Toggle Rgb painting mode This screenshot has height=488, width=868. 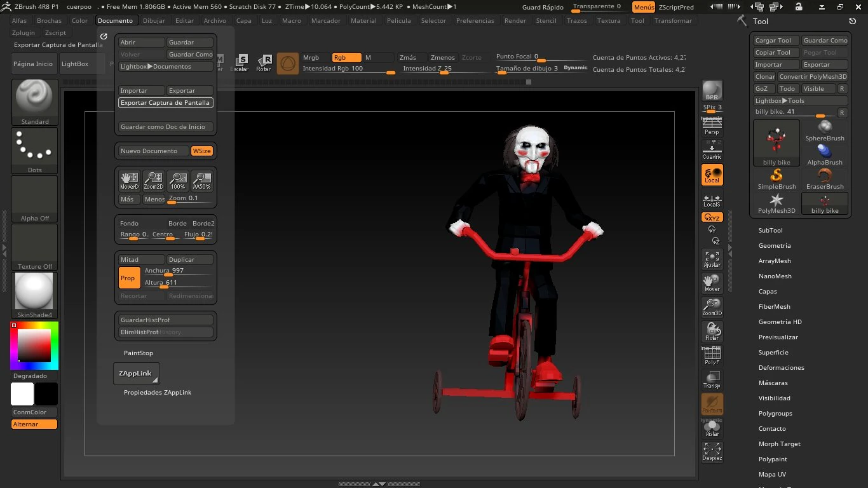click(346, 57)
